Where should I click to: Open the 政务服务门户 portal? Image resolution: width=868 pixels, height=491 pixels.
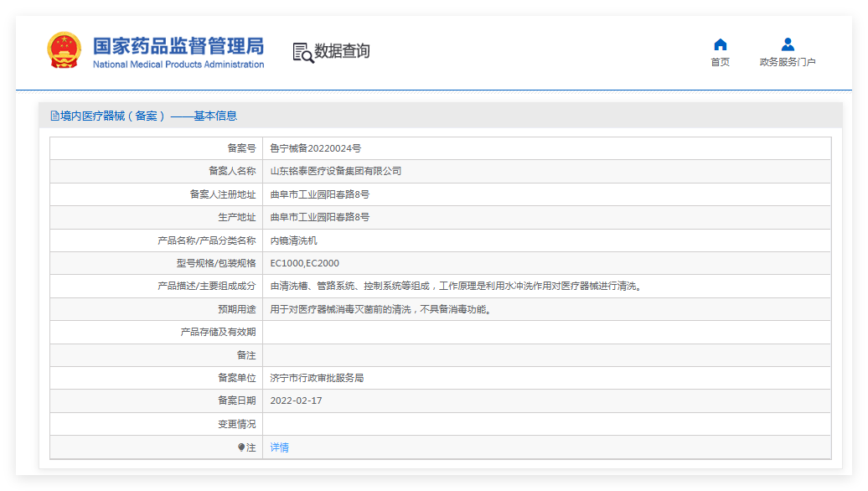coord(786,61)
